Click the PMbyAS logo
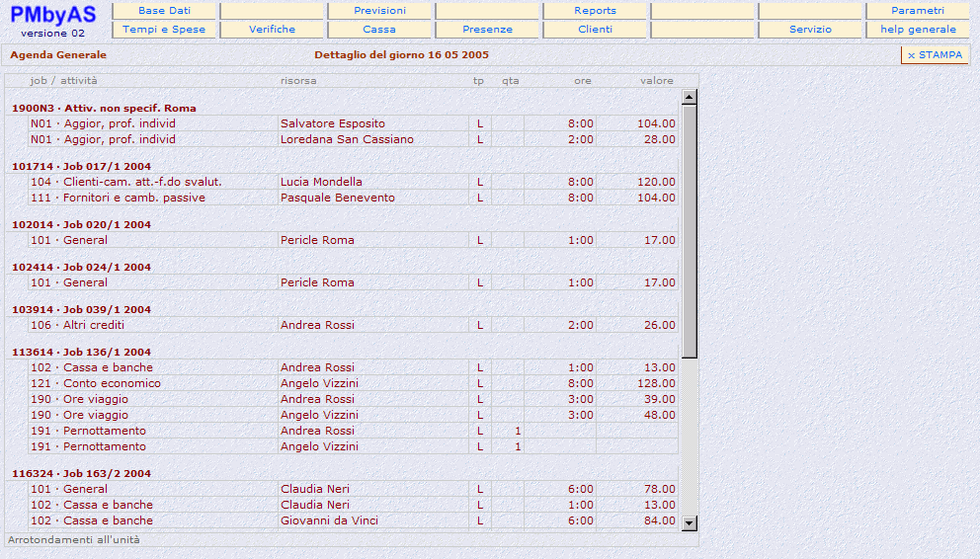The image size is (980, 559). click(52, 14)
